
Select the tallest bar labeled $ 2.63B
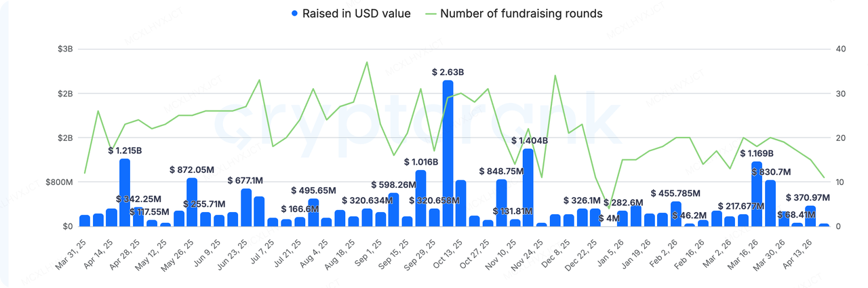(x=448, y=153)
